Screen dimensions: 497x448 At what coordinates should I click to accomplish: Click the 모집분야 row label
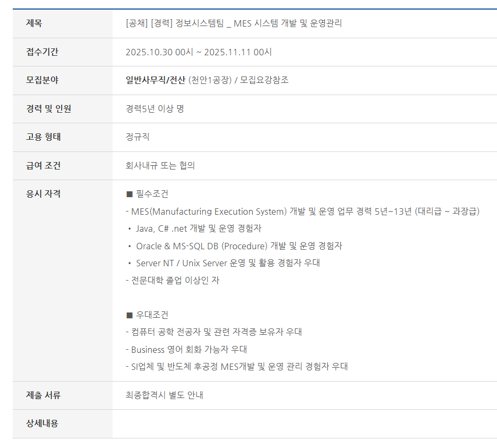[42, 80]
